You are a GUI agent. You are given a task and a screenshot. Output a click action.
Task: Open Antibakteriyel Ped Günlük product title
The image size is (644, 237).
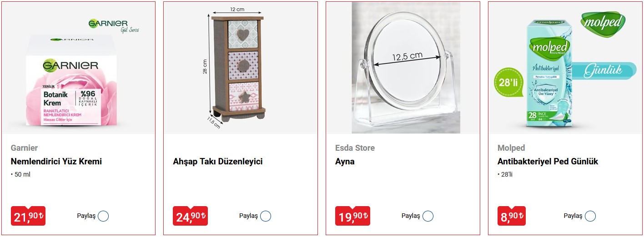pos(548,162)
